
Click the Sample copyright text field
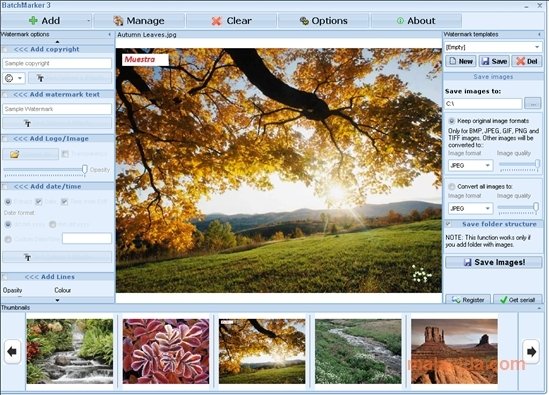[57, 63]
